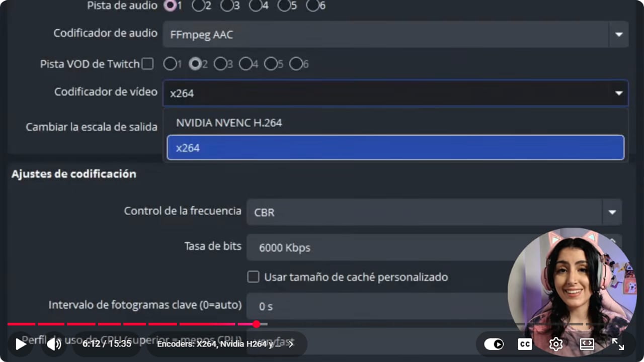The width and height of the screenshot is (644, 362).
Task: Select audio track 1 radio button
Action: [171, 6]
